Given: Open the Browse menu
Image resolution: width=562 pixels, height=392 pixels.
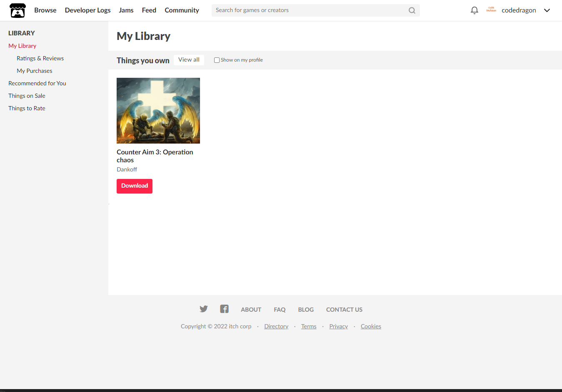Looking at the screenshot, I should point(45,10).
